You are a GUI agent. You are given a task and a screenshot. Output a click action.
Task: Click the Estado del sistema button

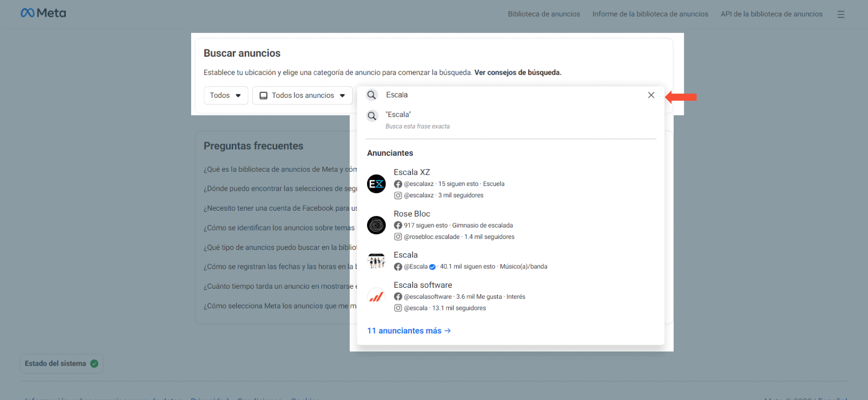tap(61, 364)
